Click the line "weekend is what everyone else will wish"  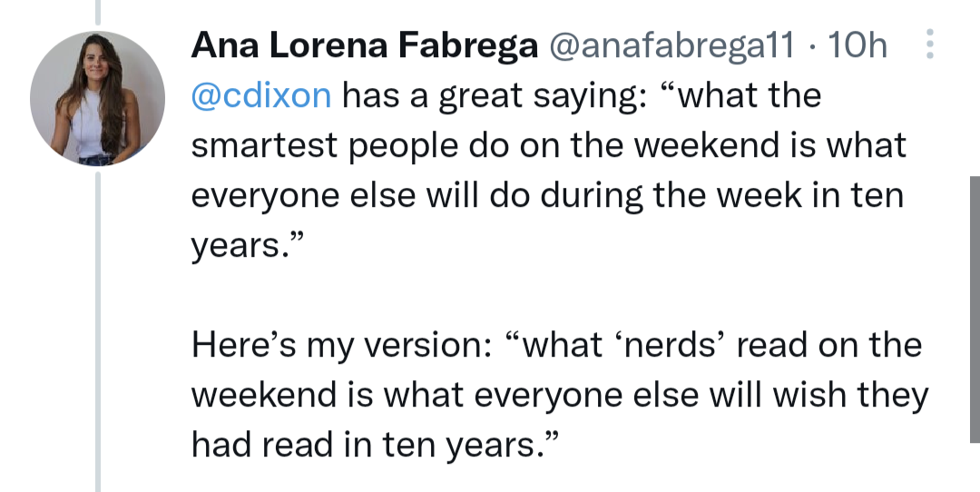559,396
